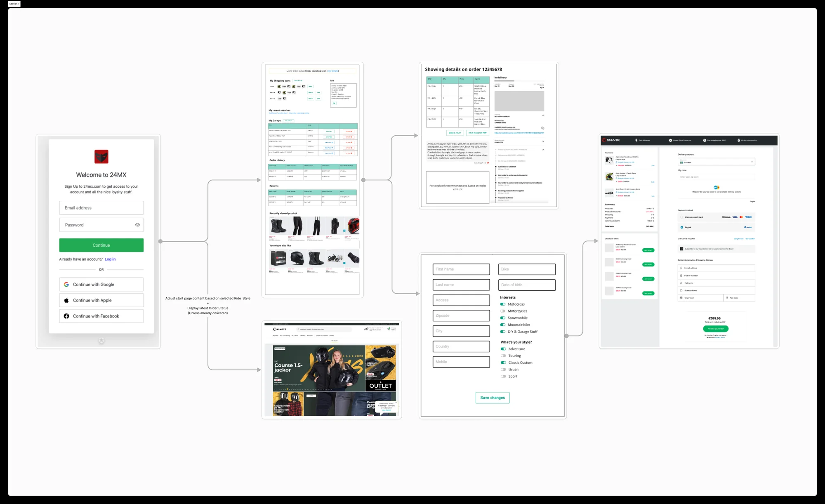Click the Google logo icon

click(66, 285)
